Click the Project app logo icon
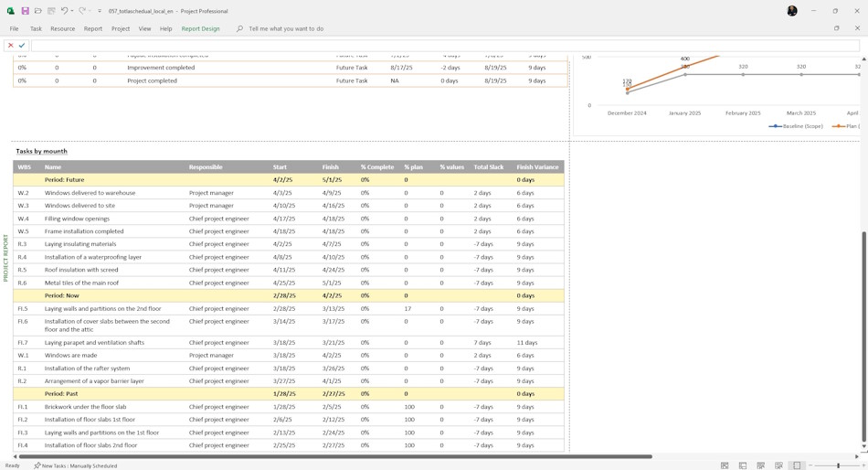 click(11, 11)
